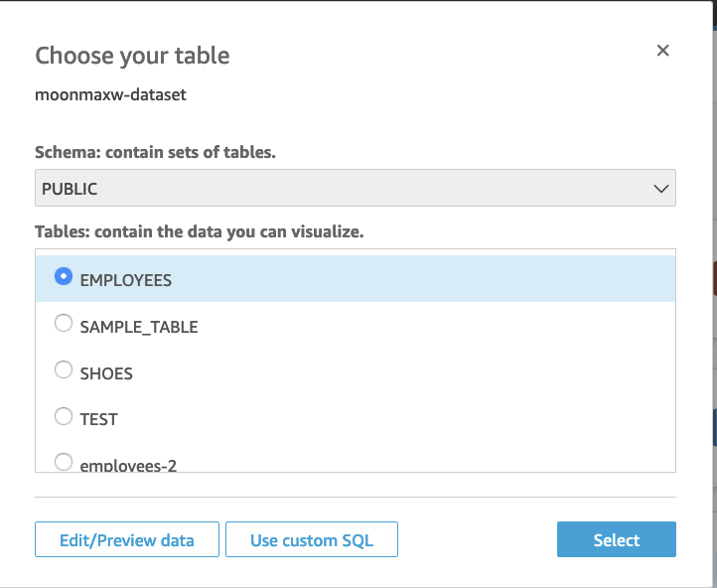Click the TEST table name text
The width and height of the screenshot is (717, 588).
(98, 419)
